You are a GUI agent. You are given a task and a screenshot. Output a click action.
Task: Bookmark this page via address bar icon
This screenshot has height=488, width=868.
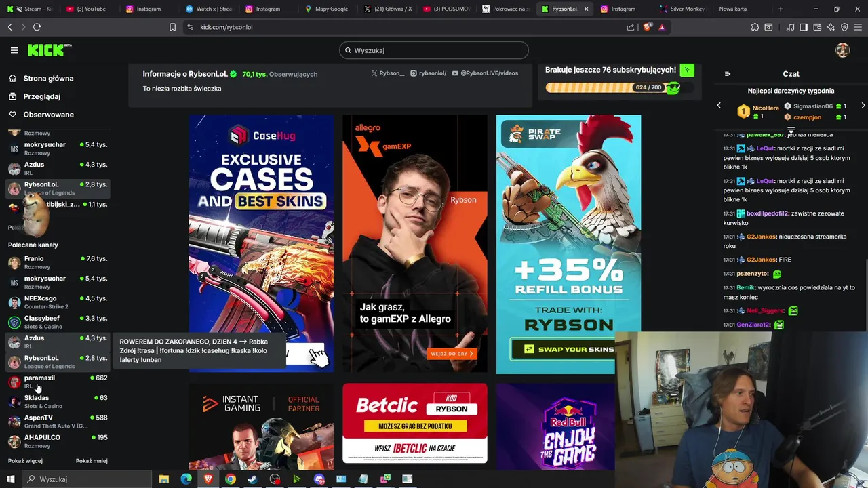(x=172, y=27)
